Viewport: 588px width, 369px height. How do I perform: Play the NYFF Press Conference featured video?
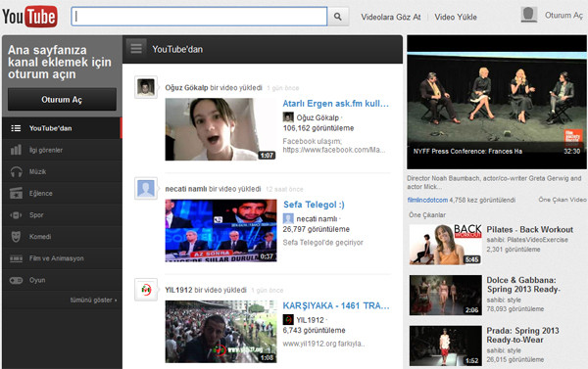pyautogui.click(x=497, y=102)
